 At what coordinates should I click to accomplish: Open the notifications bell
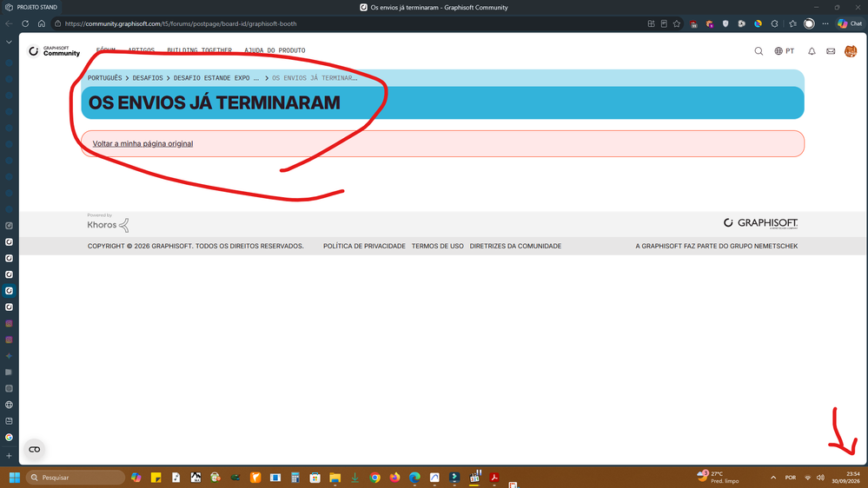click(x=812, y=51)
